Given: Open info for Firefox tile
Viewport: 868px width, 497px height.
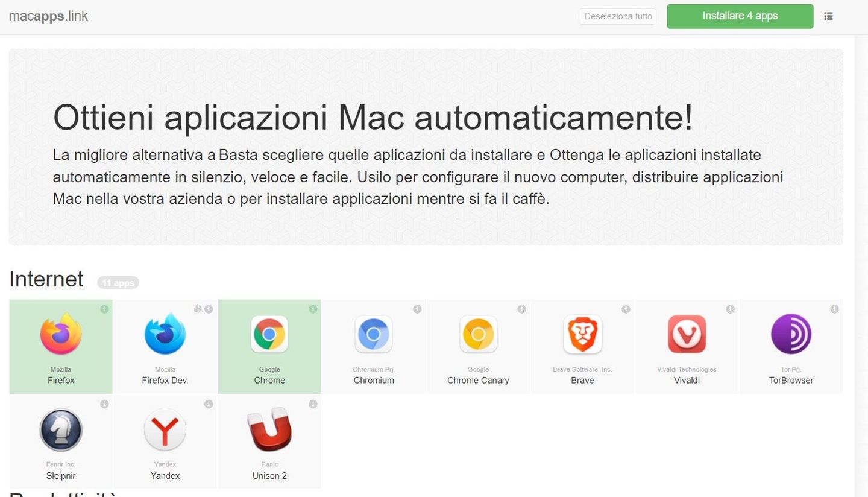Looking at the screenshot, I should click(104, 309).
